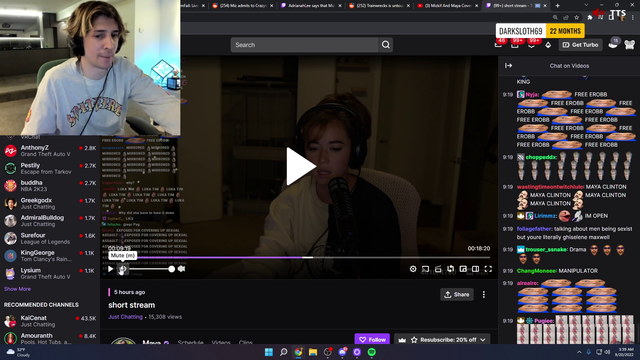Open the share page icon in address bar
Screen dimensions: 640x360
[x=566, y=18]
